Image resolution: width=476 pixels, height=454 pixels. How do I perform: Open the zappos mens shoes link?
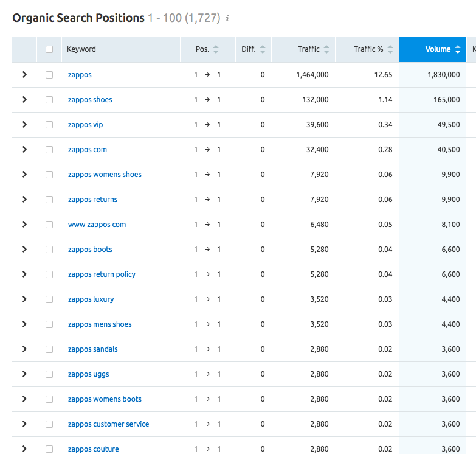(x=100, y=324)
